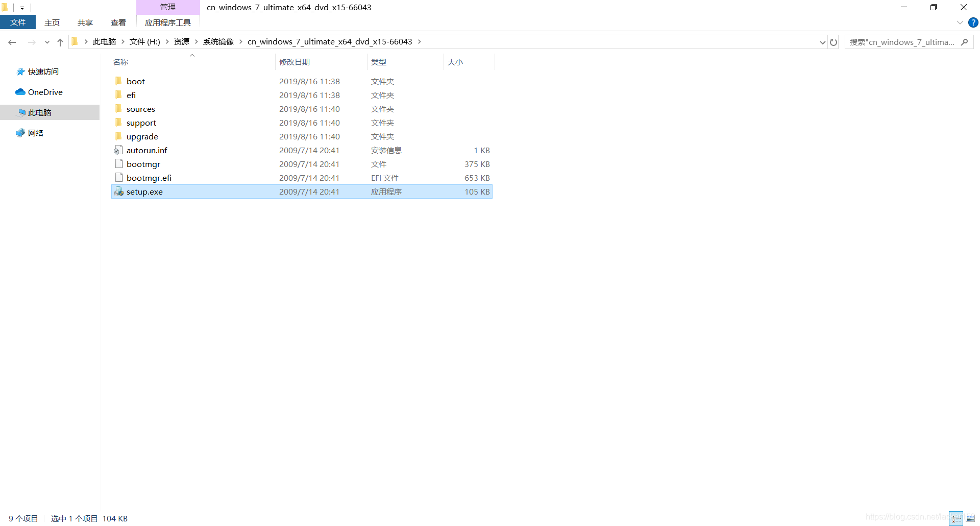
Task: Switch to the 主页 ribbon tab
Action: coord(52,22)
